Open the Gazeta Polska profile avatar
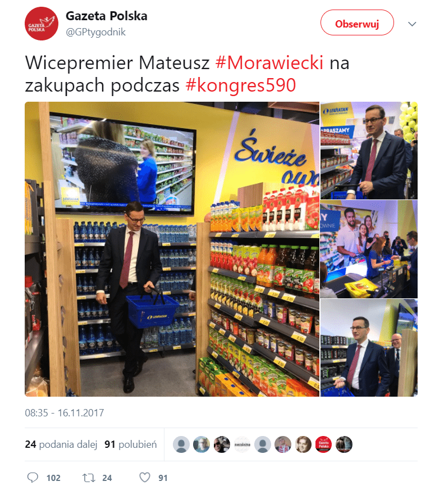The height and width of the screenshot is (504, 444). pos(42,24)
